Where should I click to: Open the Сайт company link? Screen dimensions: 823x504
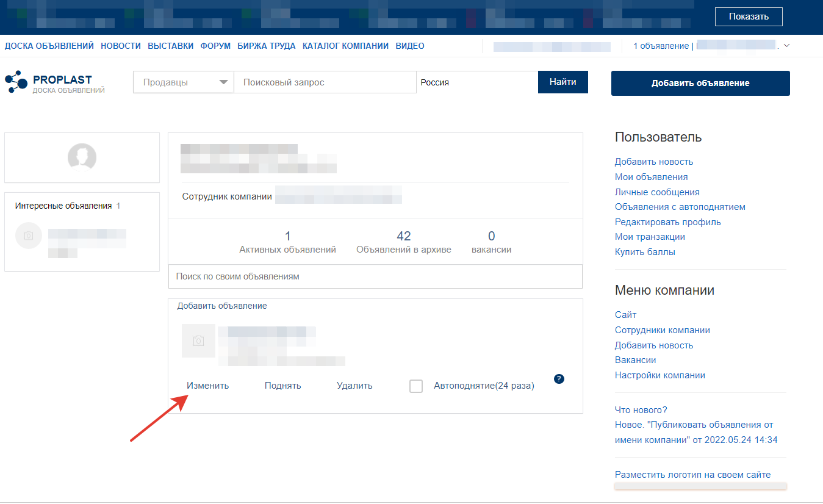(x=626, y=315)
